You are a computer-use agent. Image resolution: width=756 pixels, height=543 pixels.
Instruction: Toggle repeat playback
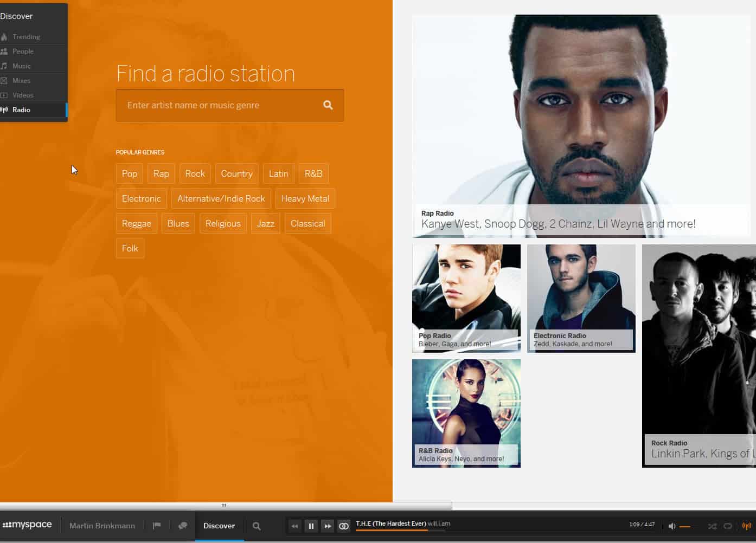728,526
